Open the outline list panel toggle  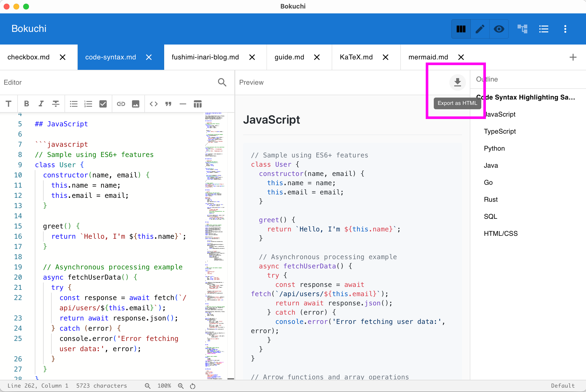[x=544, y=29]
